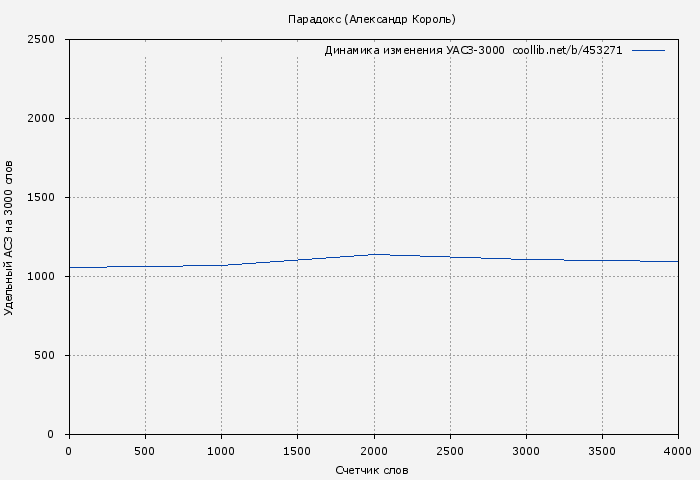700x480 pixels.
Task: Click the chart title "Парадокс (Александр Король)"
Action: pyautogui.click(x=371, y=19)
